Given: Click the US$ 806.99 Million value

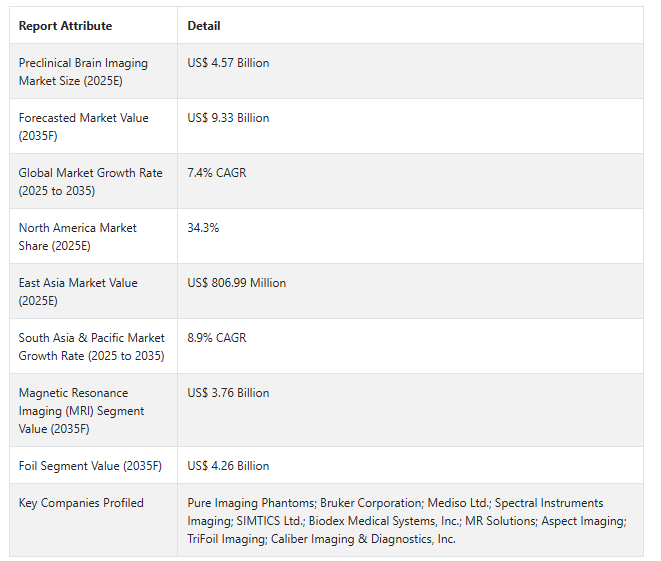Looking at the screenshot, I should [236, 283].
